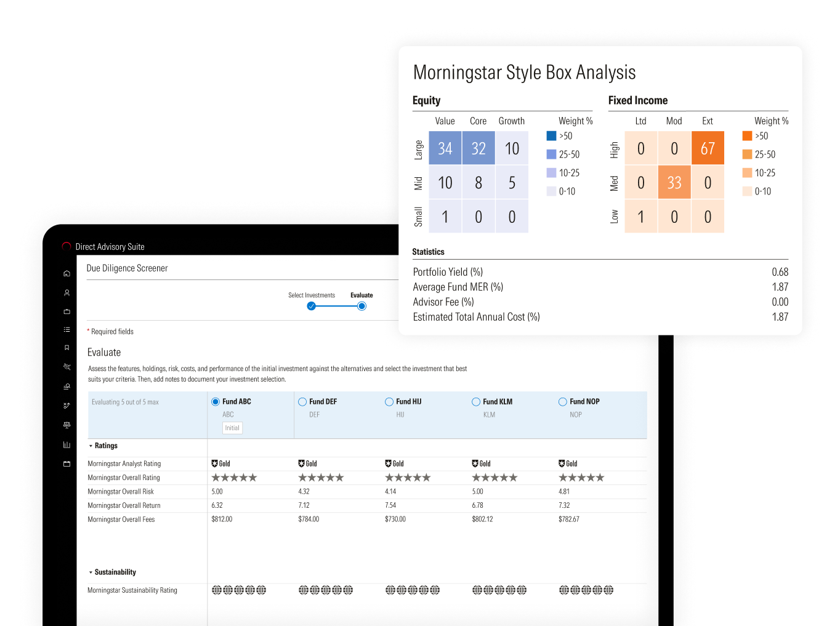Screen dimensions: 840x626
Task: Click the Morningstar Overall Fees row label
Action: click(121, 520)
